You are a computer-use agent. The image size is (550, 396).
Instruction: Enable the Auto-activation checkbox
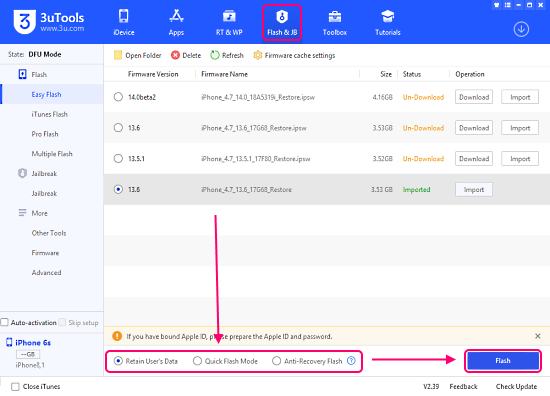pyautogui.click(x=5, y=322)
